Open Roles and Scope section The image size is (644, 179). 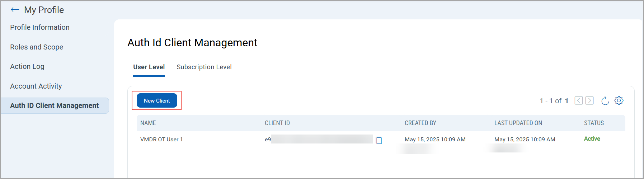[37, 47]
